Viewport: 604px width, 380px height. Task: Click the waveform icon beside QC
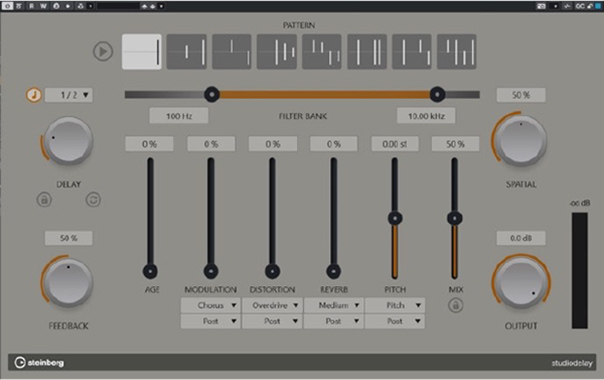[567, 6]
